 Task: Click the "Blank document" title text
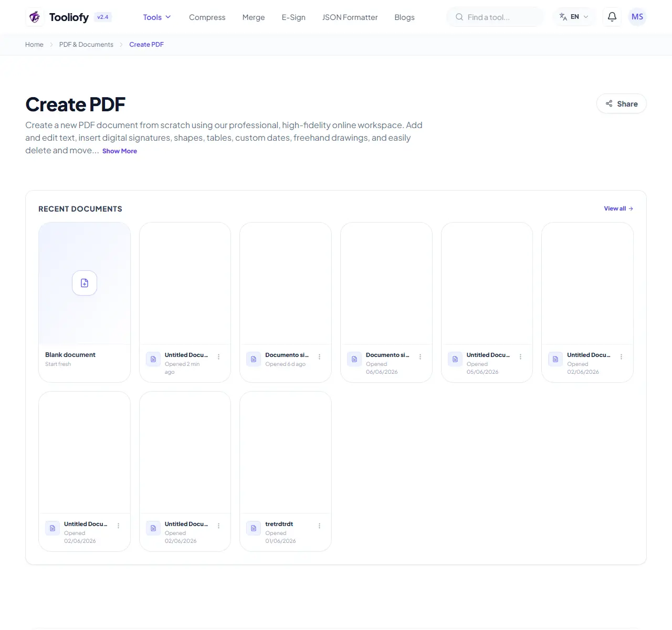(x=70, y=355)
